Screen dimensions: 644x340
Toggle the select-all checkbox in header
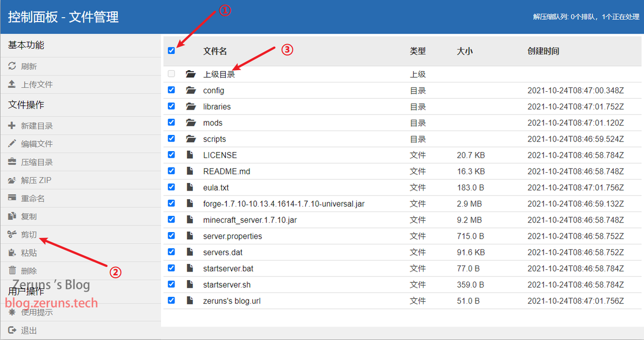coord(171,50)
